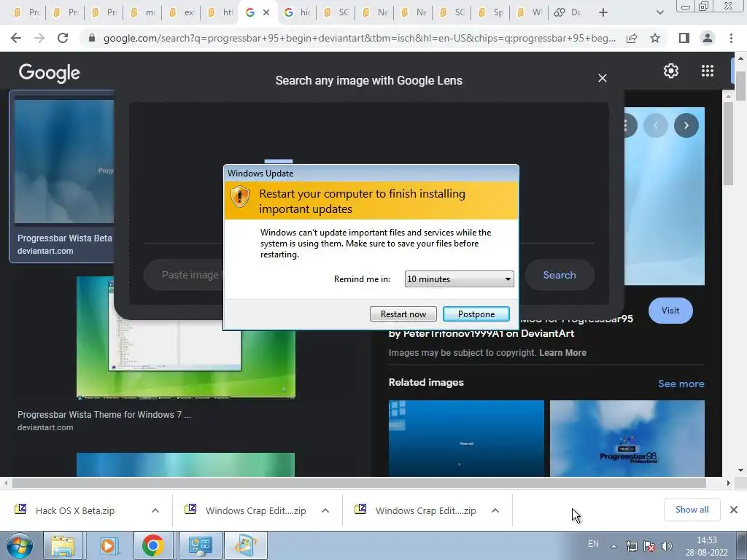The width and height of the screenshot is (747, 560).
Task: Click the Search button in Google Lens
Action: pyautogui.click(x=560, y=275)
